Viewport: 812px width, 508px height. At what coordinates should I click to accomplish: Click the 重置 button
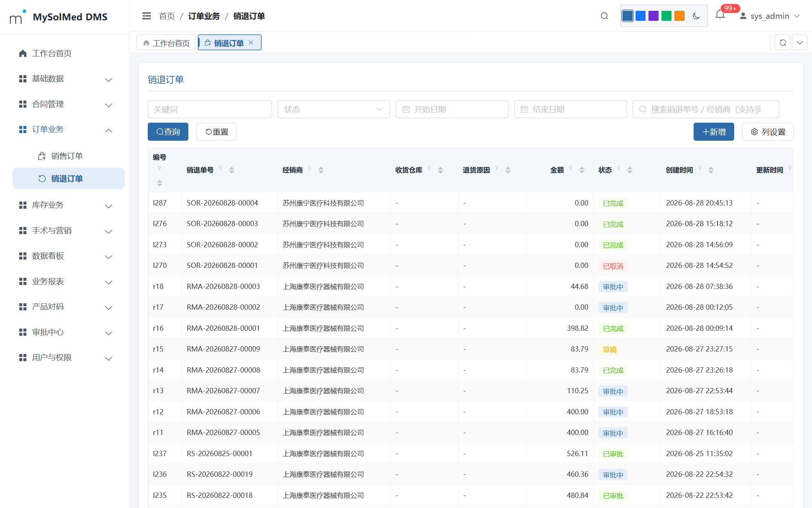217,132
